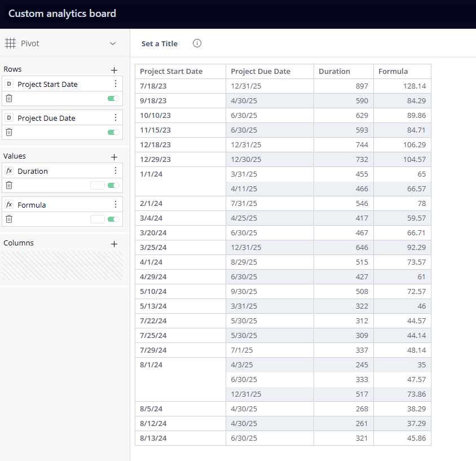Open the Project Due Date kebab menu

click(x=116, y=118)
